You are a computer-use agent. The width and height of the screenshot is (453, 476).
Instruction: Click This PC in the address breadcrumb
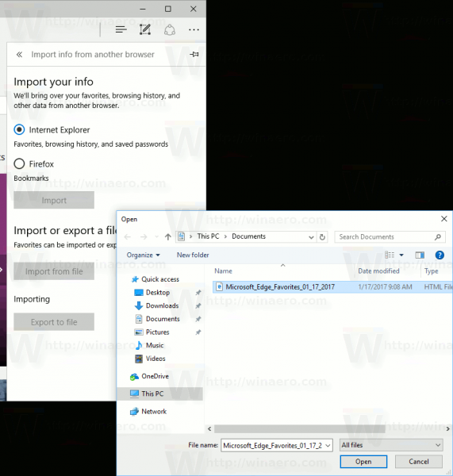tap(208, 236)
